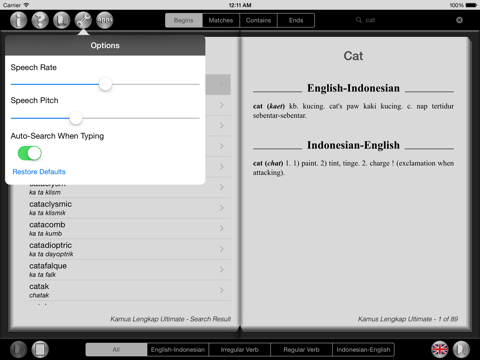Select the All dictionary filter

[116, 350]
